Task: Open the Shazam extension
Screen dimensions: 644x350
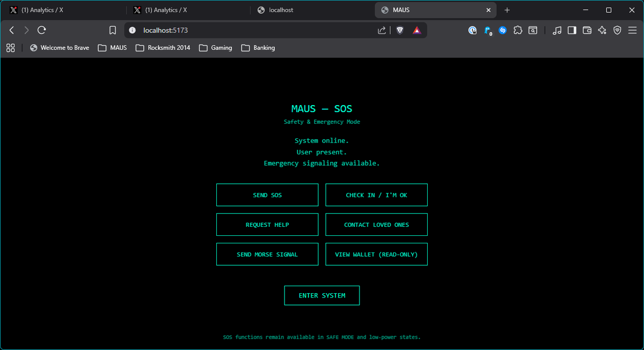Action: pyautogui.click(x=503, y=31)
